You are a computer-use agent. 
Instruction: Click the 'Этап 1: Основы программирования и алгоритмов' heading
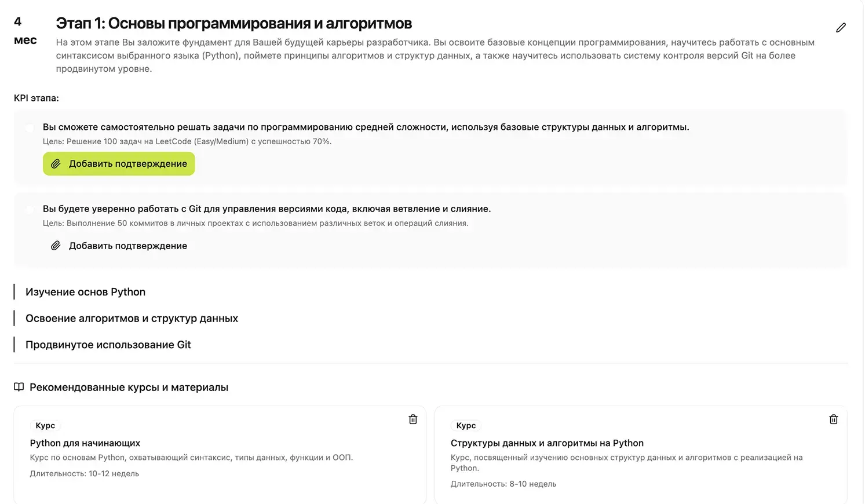pyautogui.click(x=234, y=23)
